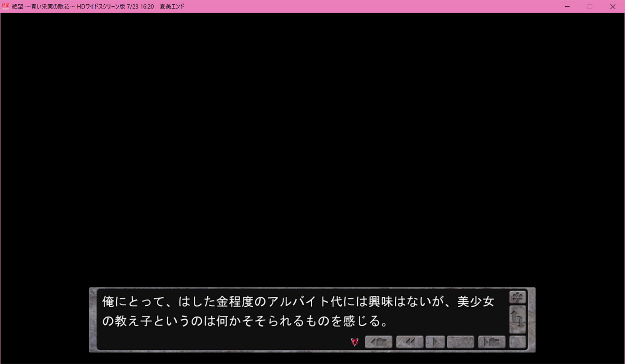Close the game window
This screenshot has height=364, width=625.
(x=614, y=6)
